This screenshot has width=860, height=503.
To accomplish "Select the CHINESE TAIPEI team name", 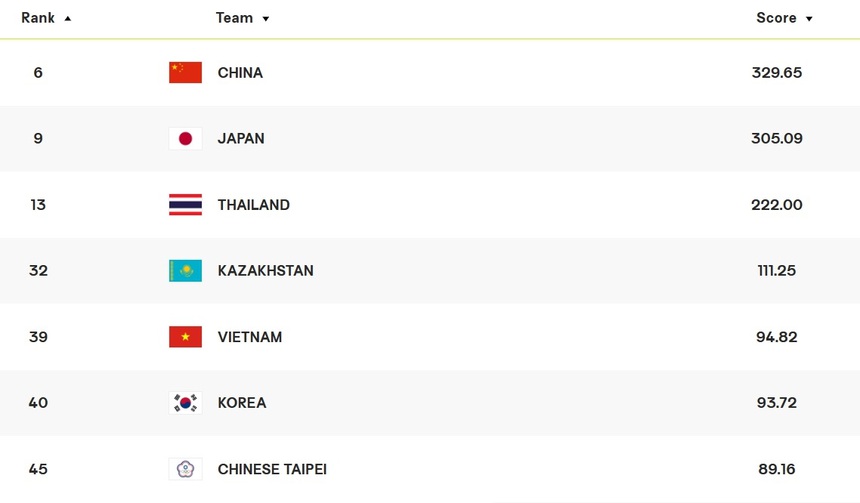I will pyautogui.click(x=272, y=469).
